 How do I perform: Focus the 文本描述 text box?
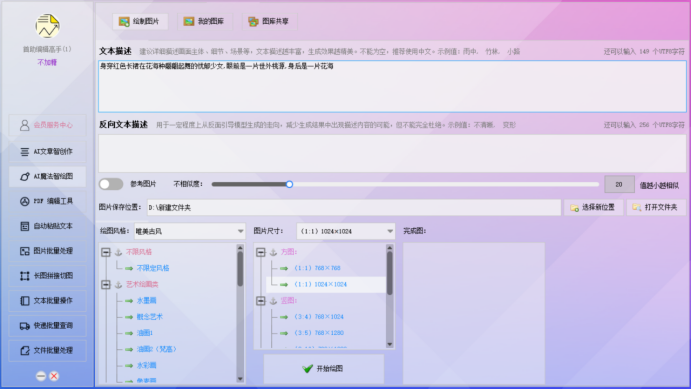[392, 87]
